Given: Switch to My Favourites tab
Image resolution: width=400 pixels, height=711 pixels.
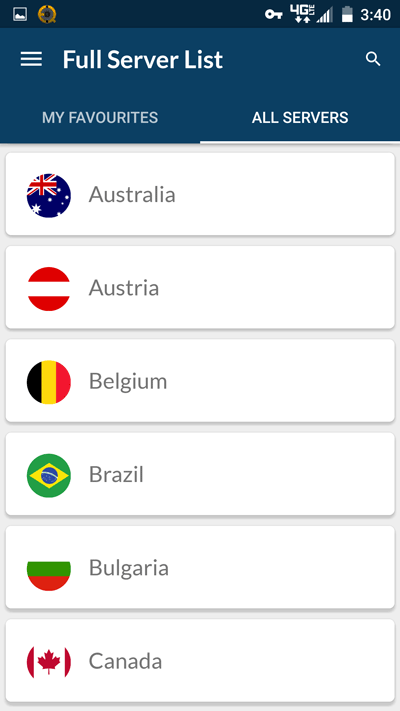Looking at the screenshot, I should pyautogui.click(x=100, y=118).
